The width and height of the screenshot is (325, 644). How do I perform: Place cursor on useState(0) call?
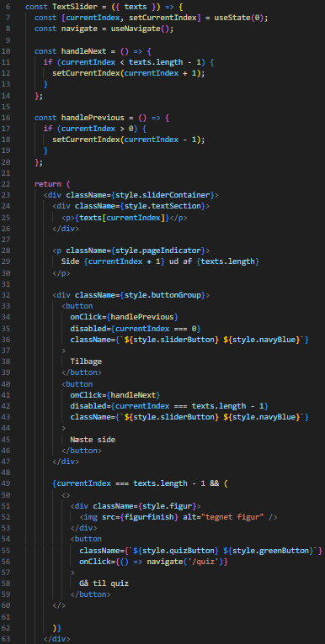239,18
